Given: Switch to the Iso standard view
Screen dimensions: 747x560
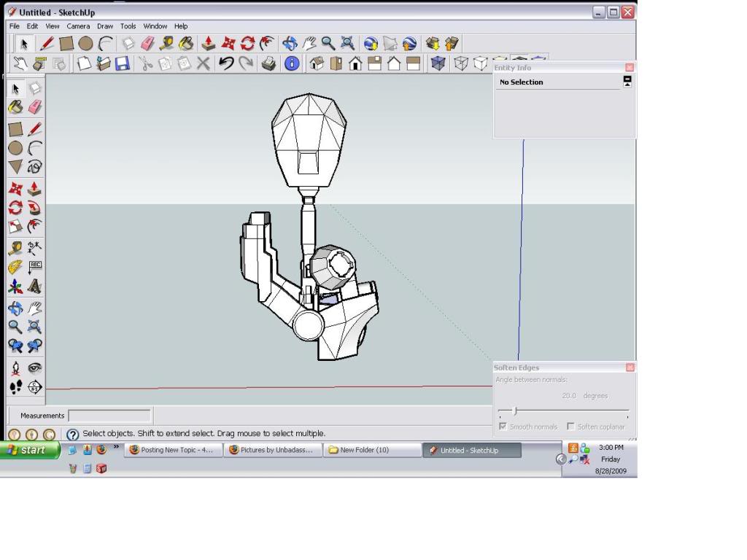Looking at the screenshot, I should tap(317, 63).
